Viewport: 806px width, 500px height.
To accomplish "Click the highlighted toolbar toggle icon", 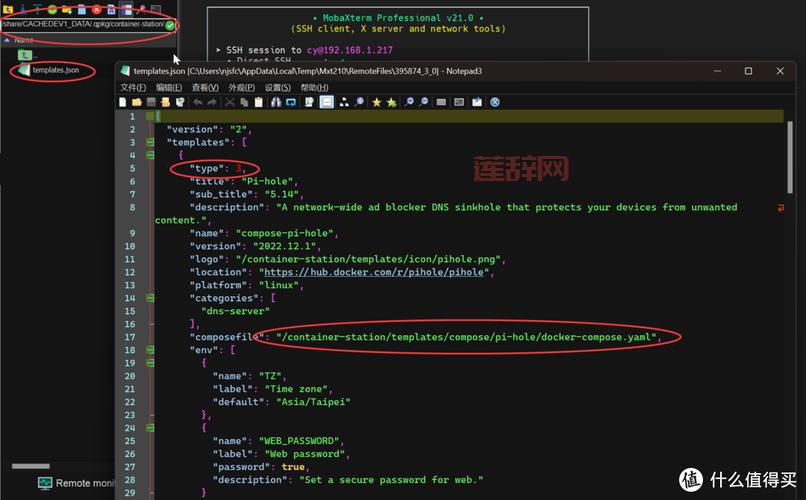I will click(326, 102).
